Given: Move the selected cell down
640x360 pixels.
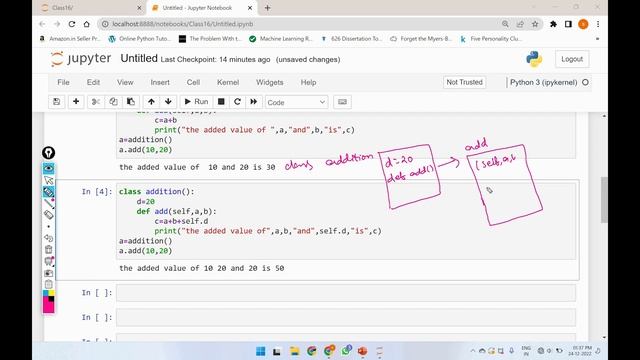Looking at the screenshot, I should coord(168,102).
